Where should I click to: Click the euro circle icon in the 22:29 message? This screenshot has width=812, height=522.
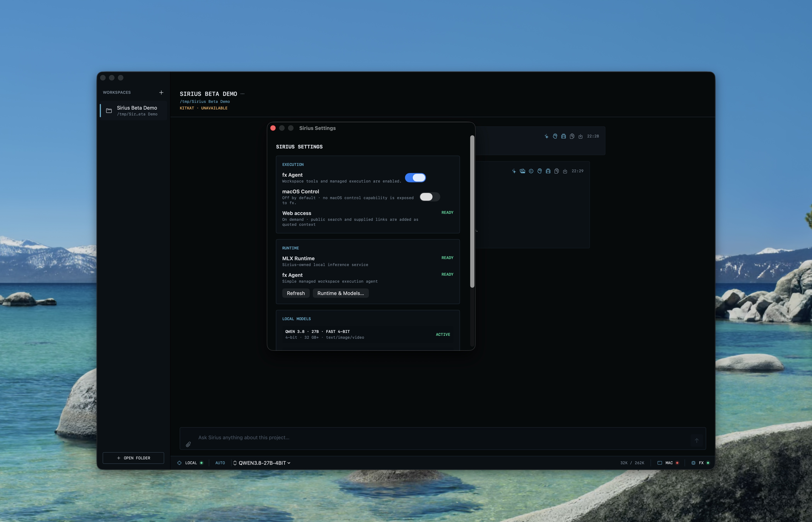pyautogui.click(x=531, y=171)
